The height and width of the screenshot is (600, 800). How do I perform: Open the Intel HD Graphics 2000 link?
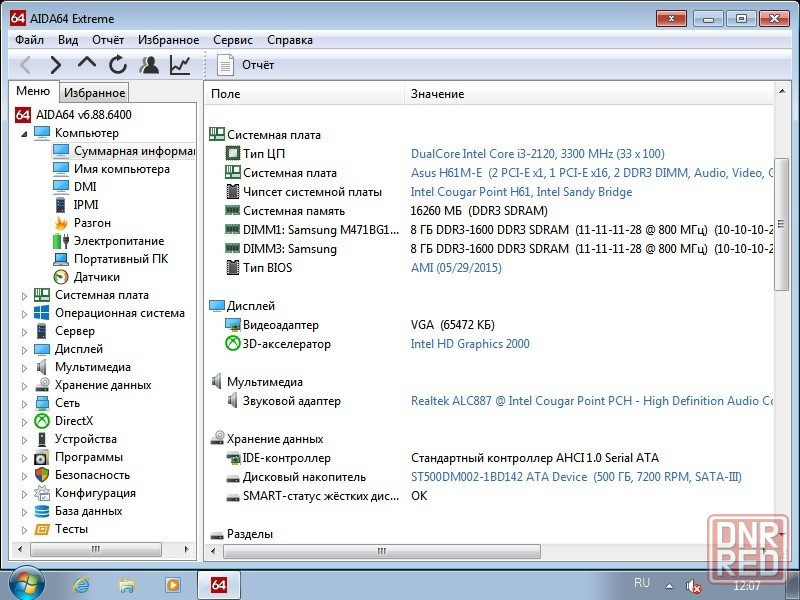coord(470,344)
